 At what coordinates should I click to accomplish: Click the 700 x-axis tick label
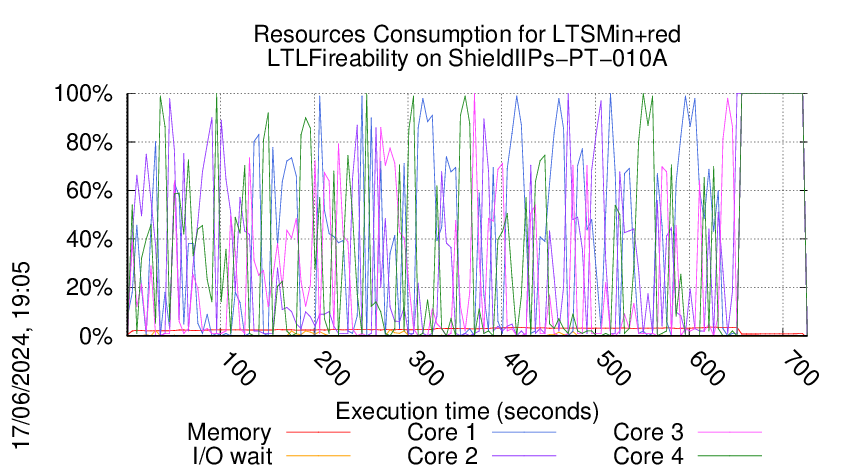click(801, 369)
